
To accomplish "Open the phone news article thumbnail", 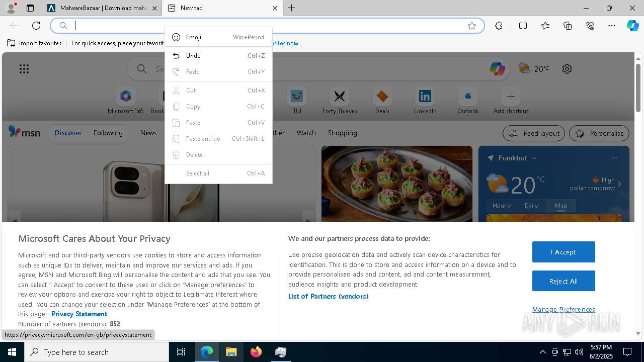I will 162,184.
